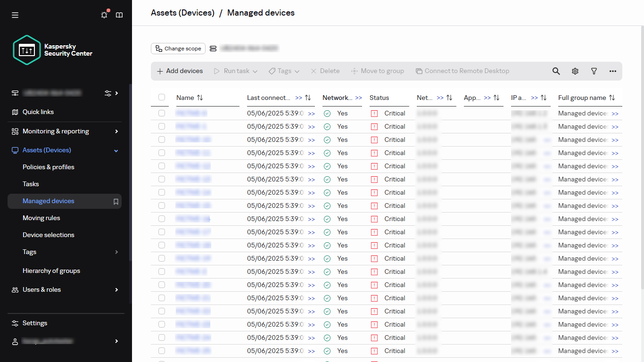This screenshot has height=362, width=644.
Task: Sort the table by Name column
Action: (x=199, y=98)
